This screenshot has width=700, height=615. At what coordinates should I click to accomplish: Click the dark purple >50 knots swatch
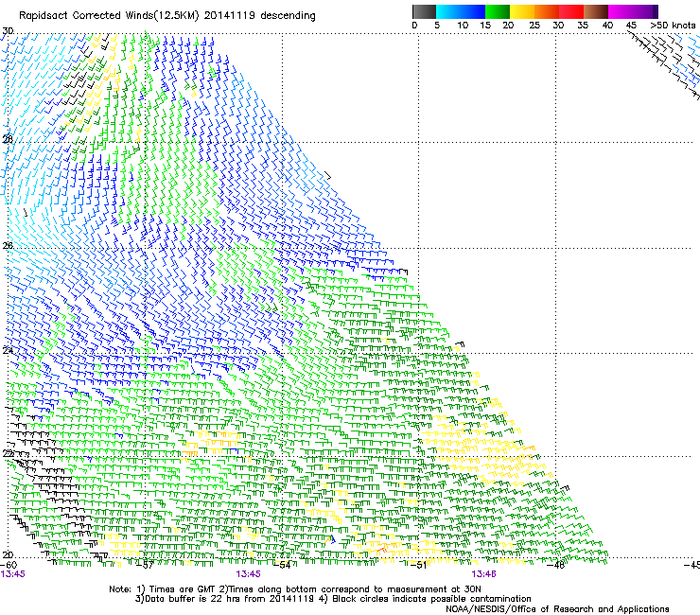656,11
